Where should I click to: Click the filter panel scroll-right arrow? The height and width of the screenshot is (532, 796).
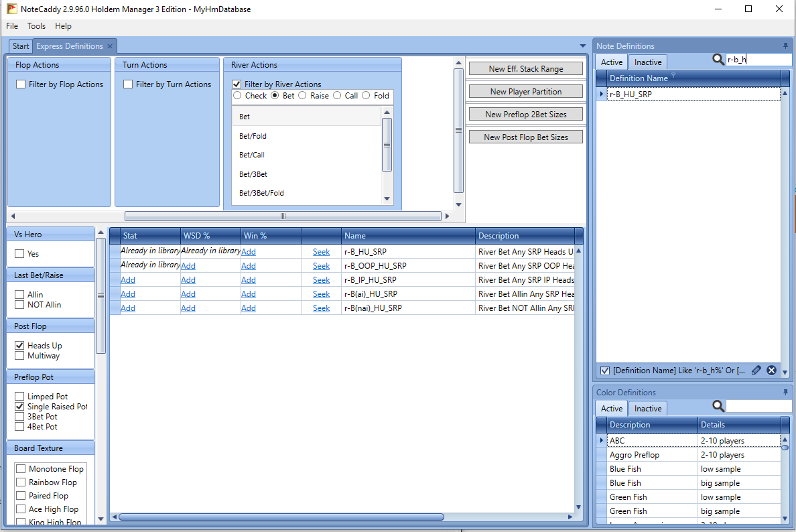(x=447, y=216)
